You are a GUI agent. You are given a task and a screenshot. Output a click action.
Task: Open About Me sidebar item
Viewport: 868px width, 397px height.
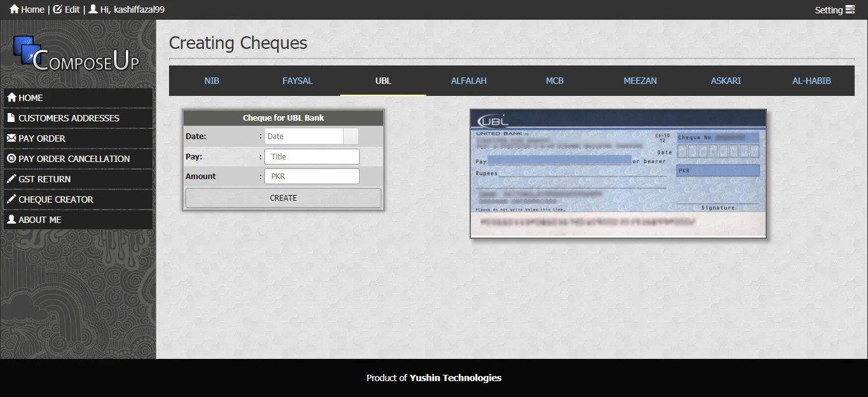(x=40, y=220)
